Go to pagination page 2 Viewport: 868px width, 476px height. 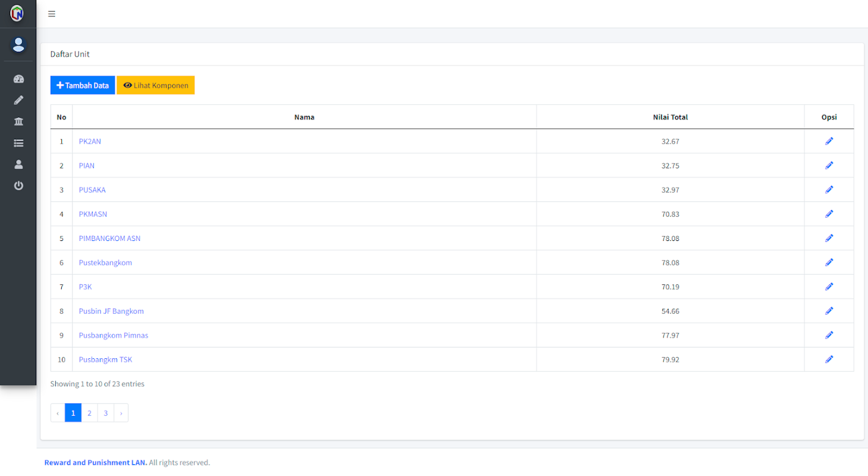pos(89,412)
